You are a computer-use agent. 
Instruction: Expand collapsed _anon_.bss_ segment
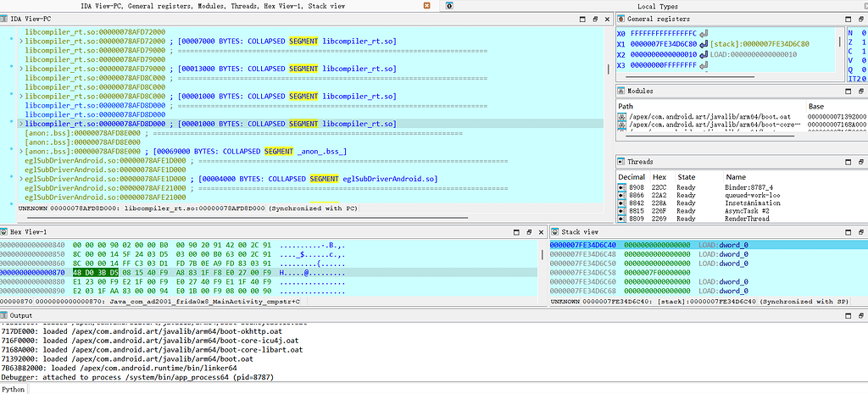[x=21, y=151]
